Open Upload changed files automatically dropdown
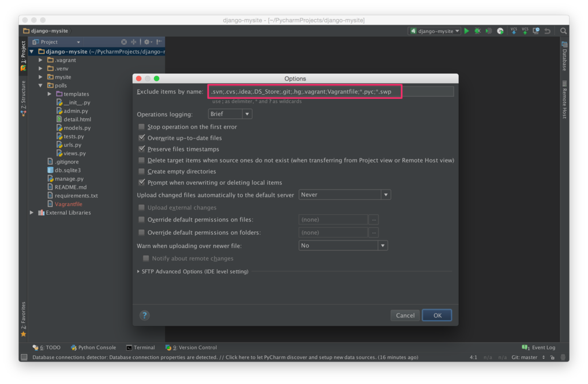This screenshot has height=384, width=588. coord(345,195)
